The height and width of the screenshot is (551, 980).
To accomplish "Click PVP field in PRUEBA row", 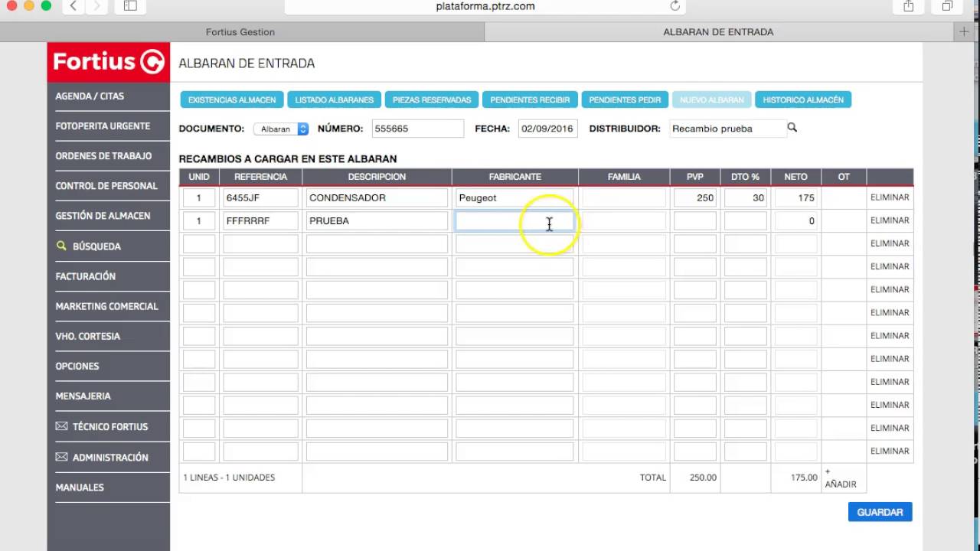I will tap(695, 220).
